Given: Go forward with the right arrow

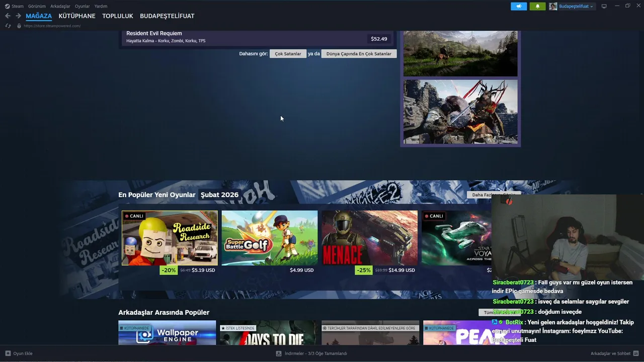Looking at the screenshot, I should [18, 16].
